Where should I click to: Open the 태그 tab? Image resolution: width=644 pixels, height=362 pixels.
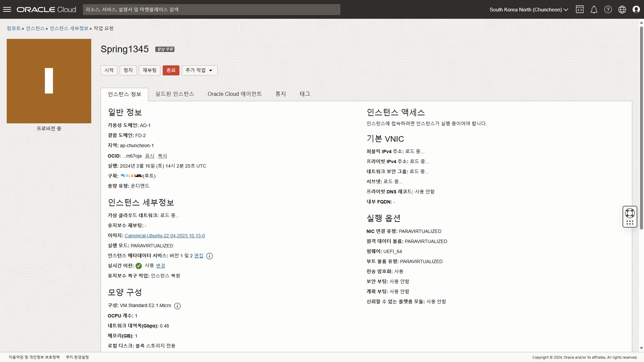(x=305, y=94)
